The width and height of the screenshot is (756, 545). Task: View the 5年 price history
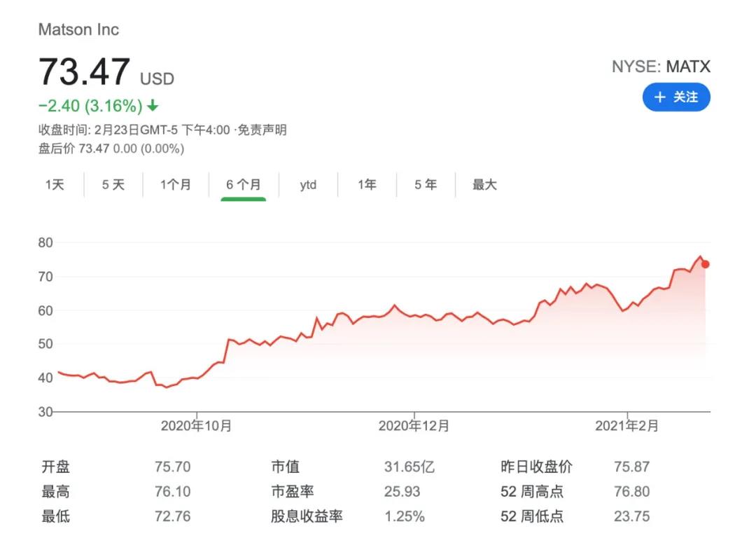[x=423, y=184]
